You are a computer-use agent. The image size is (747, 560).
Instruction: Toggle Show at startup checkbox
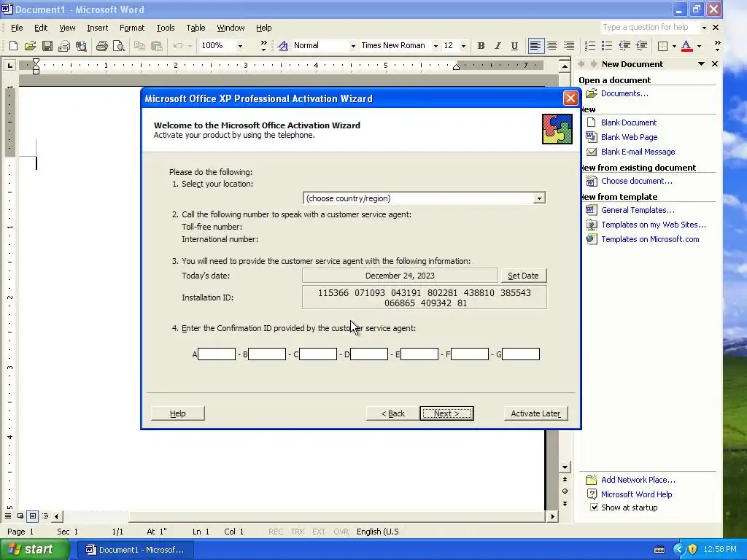594,507
